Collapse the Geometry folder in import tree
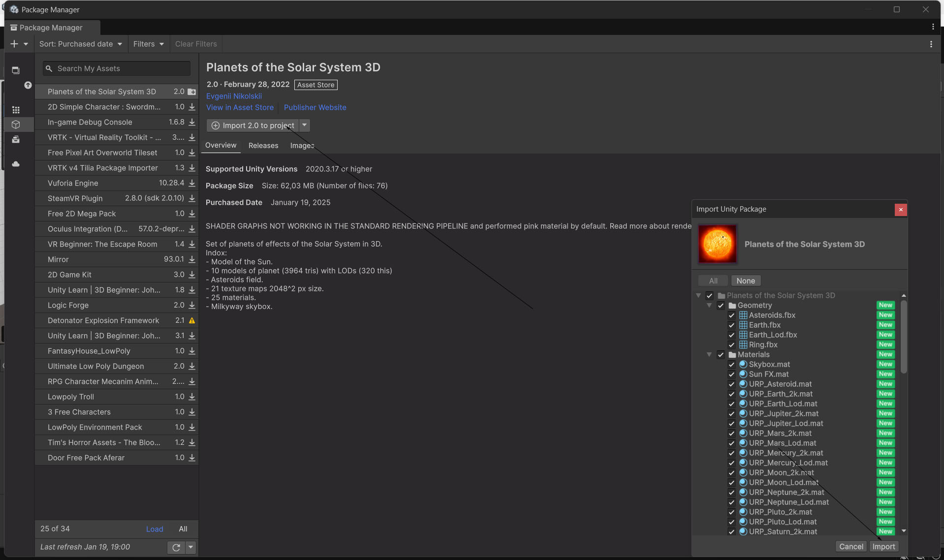 pyautogui.click(x=709, y=306)
